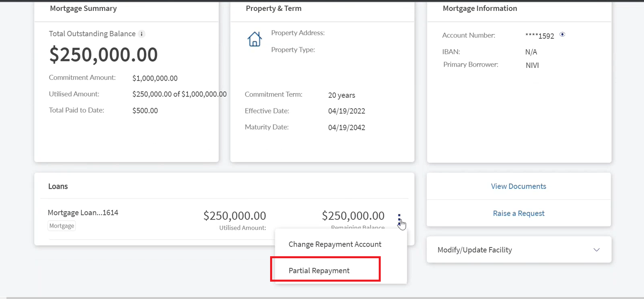Click the info icon beside Total Outstanding Balance
This screenshot has width=644, height=299.
click(x=142, y=34)
